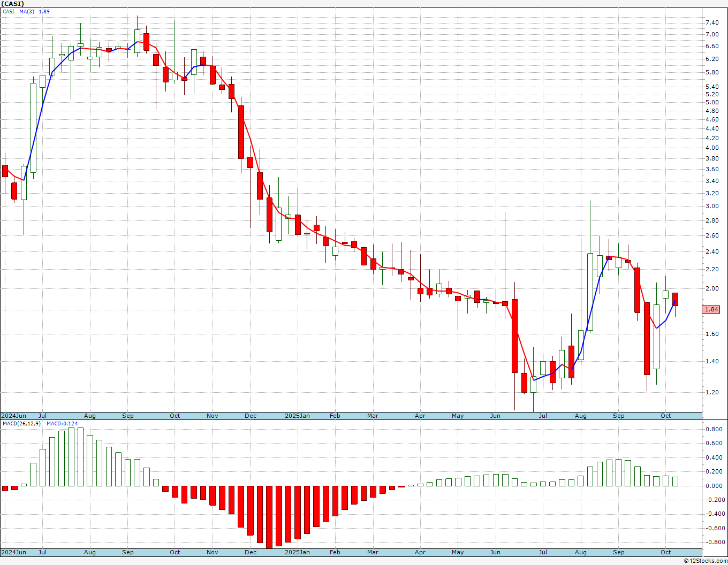Click the last red candlestick near 1.84
The height and width of the screenshot is (565, 728).
point(676,299)
